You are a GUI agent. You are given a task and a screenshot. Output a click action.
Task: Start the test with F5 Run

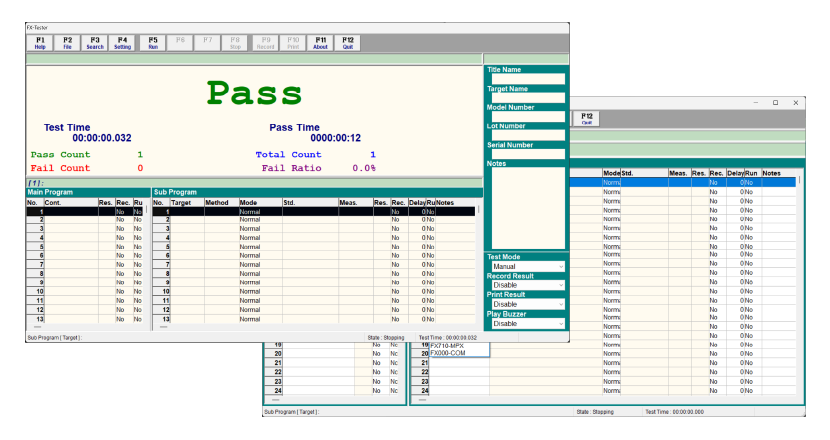click(x=153, y=43)
